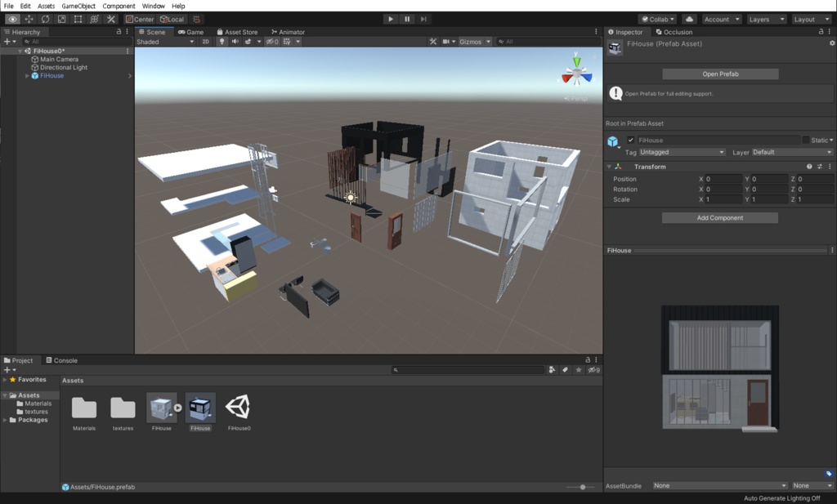837x504 pixels.
Task: Open the Component menu
Action: pos(119,5)
